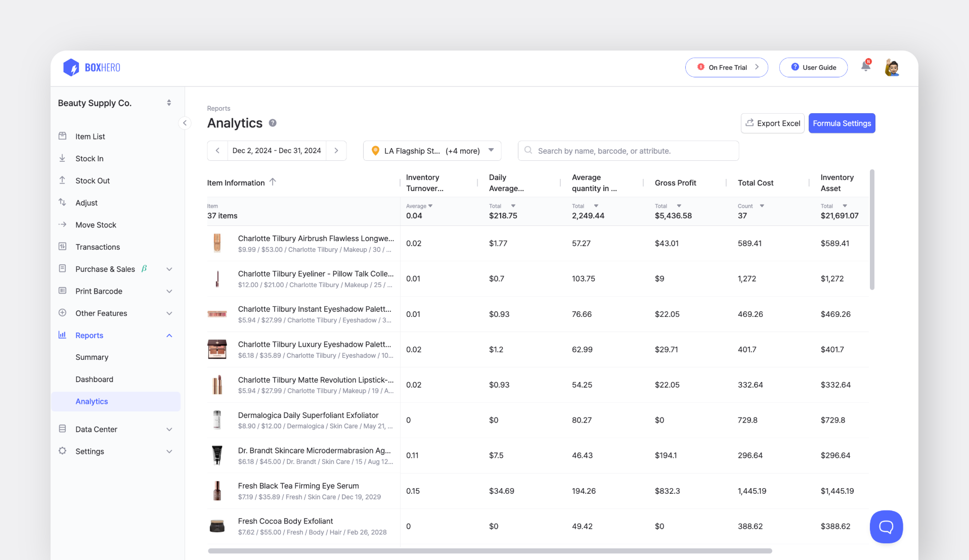View Transactions via its sidebar icon
The image size is (969, 560).
62,247
